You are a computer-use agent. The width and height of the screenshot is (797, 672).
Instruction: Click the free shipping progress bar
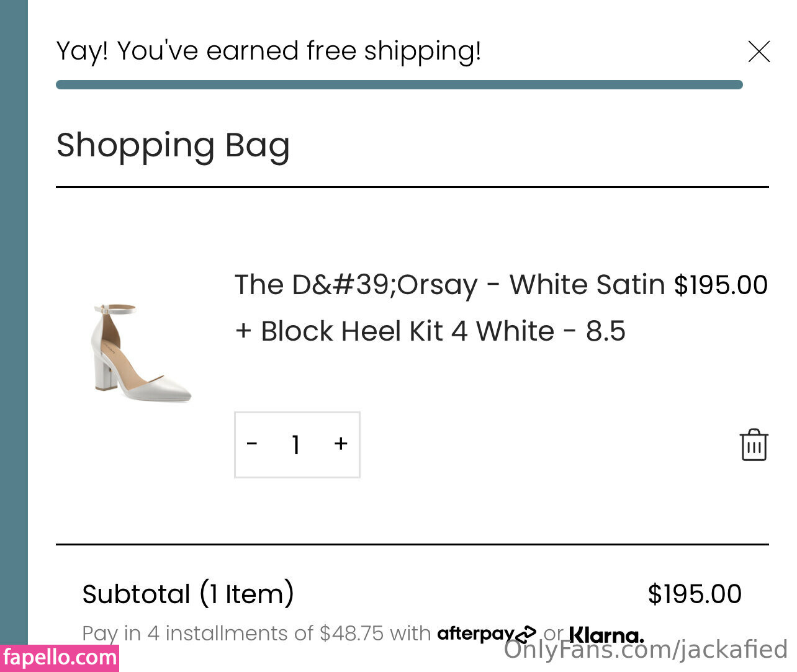pyautogui.click(x=398, y=85)
